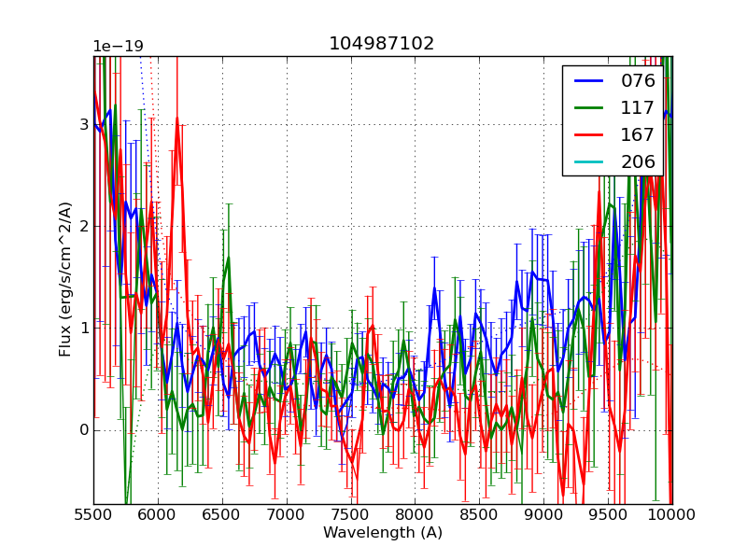
Task: Click the 1e-19 scale exponent text
Action: click(118, 47)
